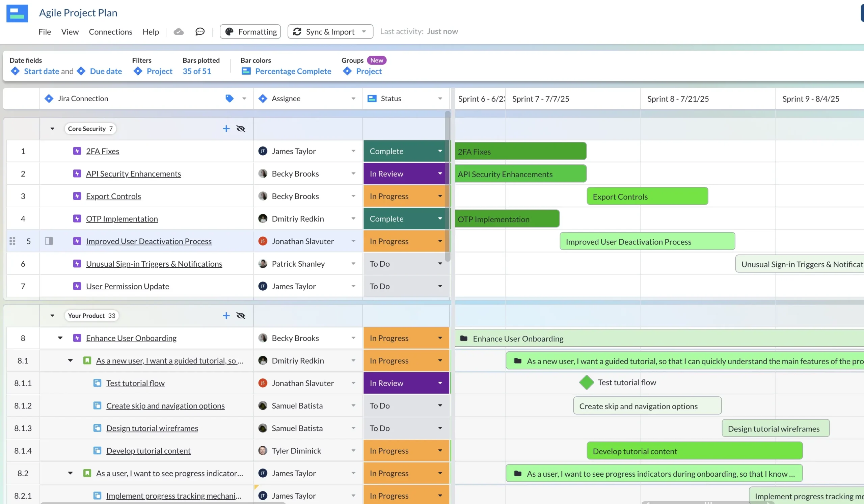Click the plus icon in Core Security group
This screenshot has height=504, width=864.
coord(226,129)
